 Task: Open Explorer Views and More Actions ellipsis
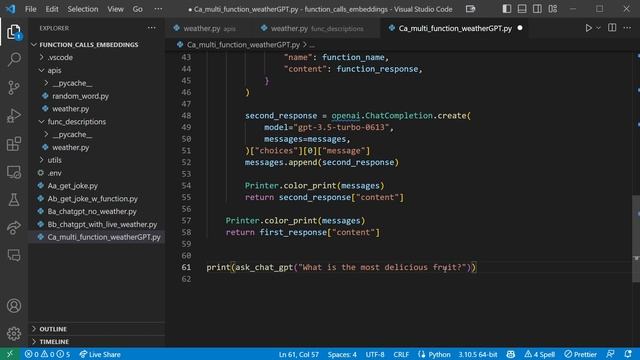pyautogui.click(x=151, y=28)
